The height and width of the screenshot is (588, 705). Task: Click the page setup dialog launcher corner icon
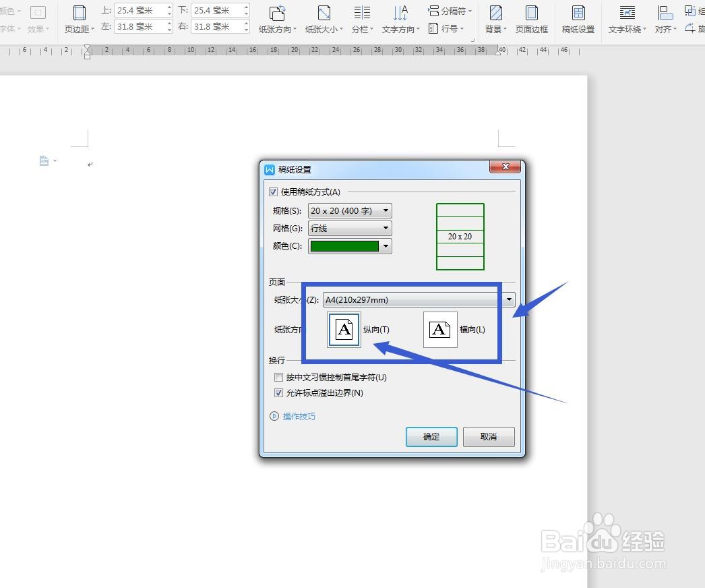click(472, 40)
